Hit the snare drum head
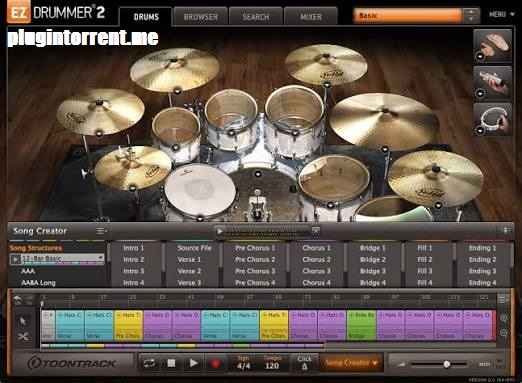Image resolution: width=522 pixels, height=383 pixels. (x=200, y=190)
